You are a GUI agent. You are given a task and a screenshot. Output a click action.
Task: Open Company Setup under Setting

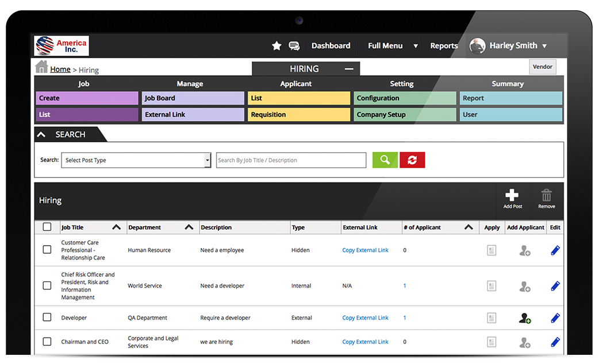pyautogui.click(x=405, y=114)
